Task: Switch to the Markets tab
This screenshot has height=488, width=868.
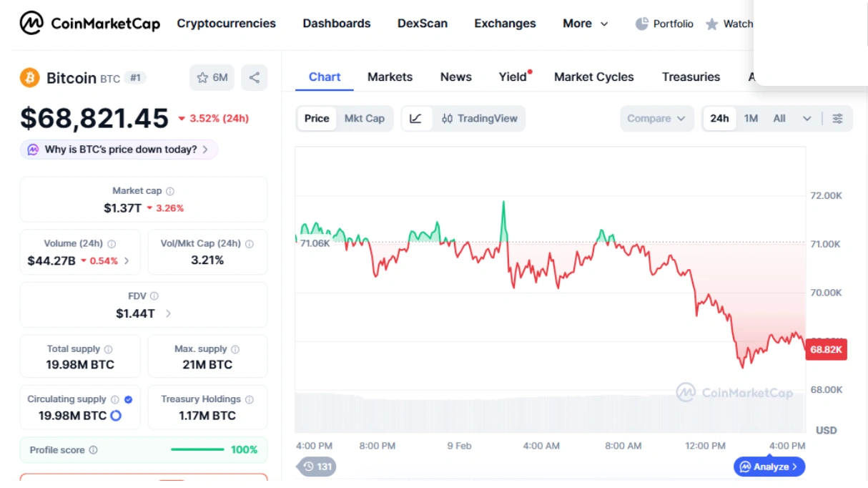Action: (390, 77)
